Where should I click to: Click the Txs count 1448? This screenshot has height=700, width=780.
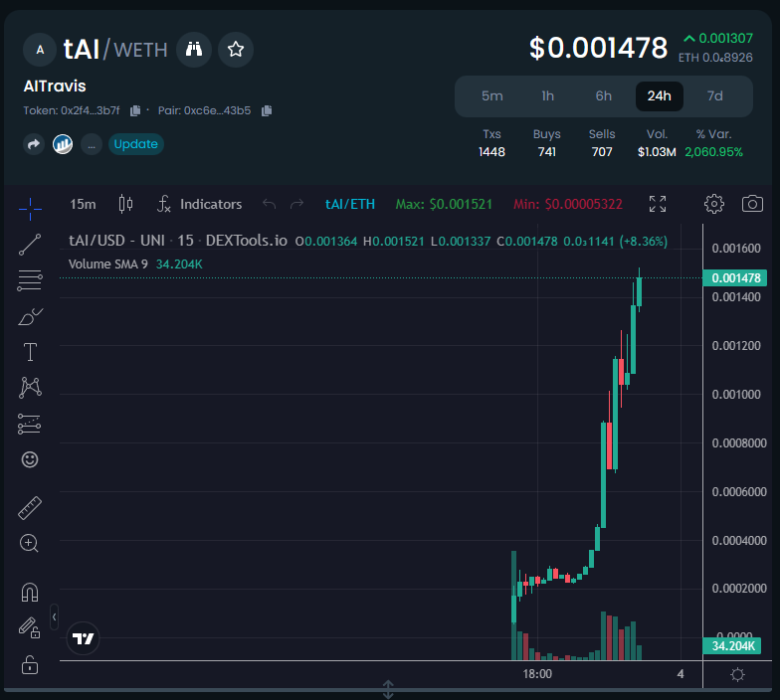(491, 151)
